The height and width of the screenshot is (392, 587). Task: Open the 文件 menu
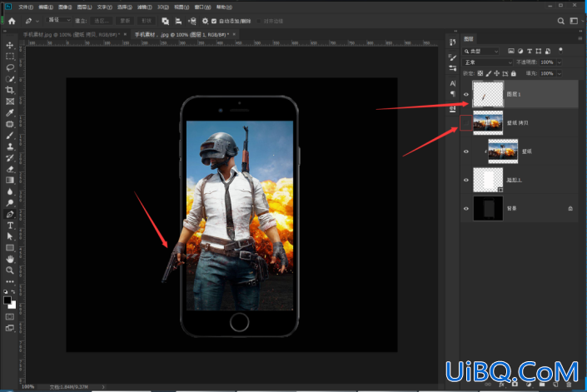tap(26, 7)
